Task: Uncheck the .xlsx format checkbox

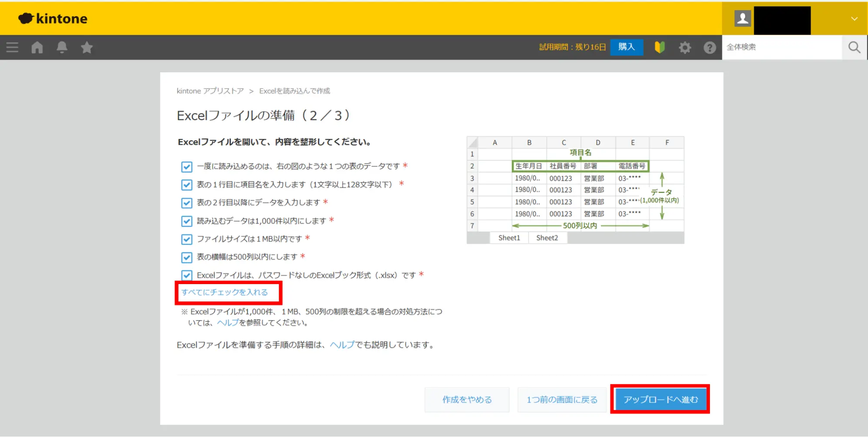Action: pos(187,275)
